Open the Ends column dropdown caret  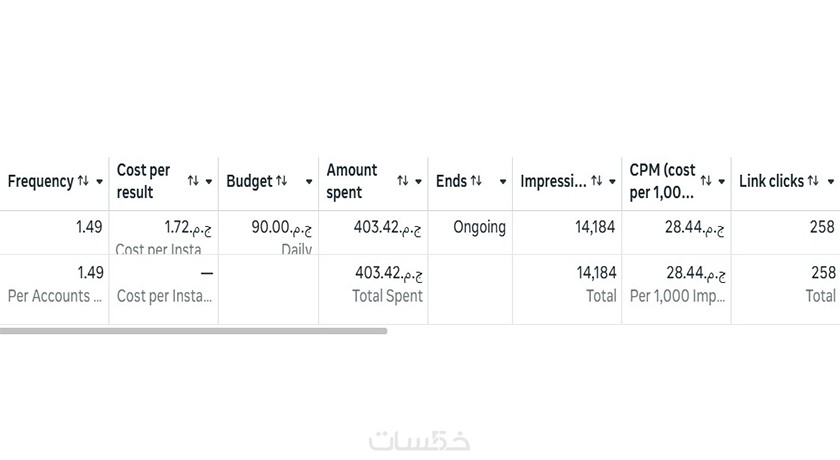[502, 182]
